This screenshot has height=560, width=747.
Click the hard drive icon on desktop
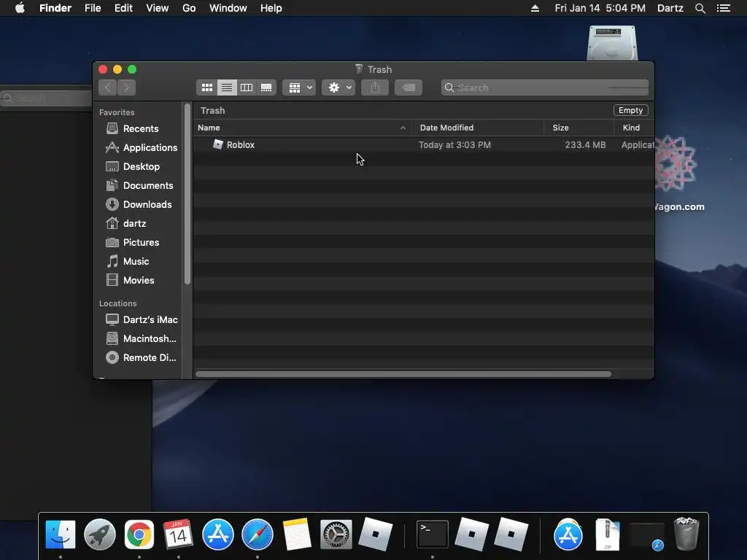click(x=612, y=43)
